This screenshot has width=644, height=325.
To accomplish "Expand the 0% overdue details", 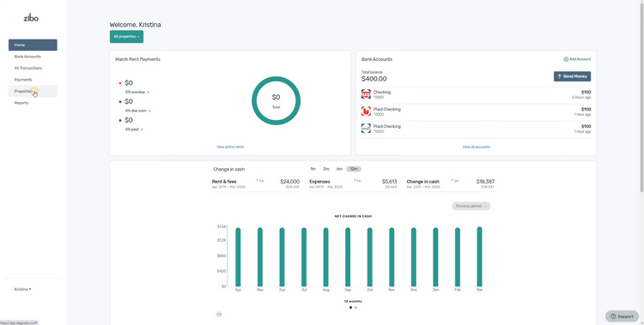I will (137, 93).
